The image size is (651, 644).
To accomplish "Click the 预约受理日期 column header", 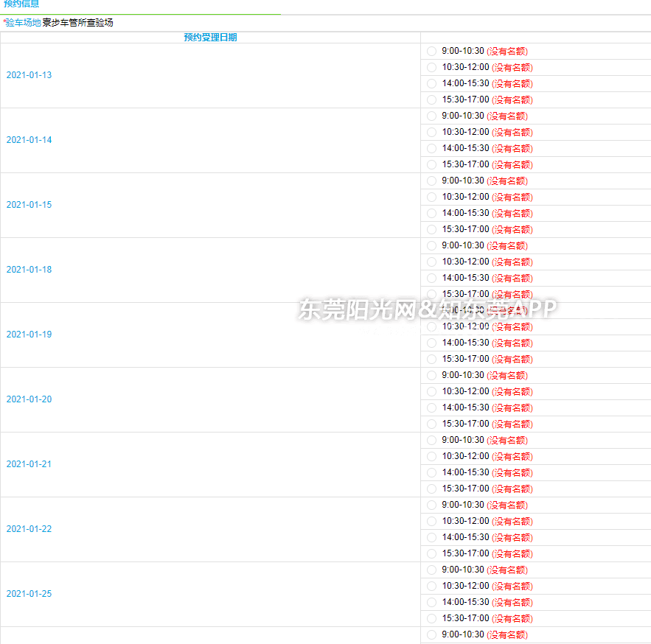I will click(210, 38).
